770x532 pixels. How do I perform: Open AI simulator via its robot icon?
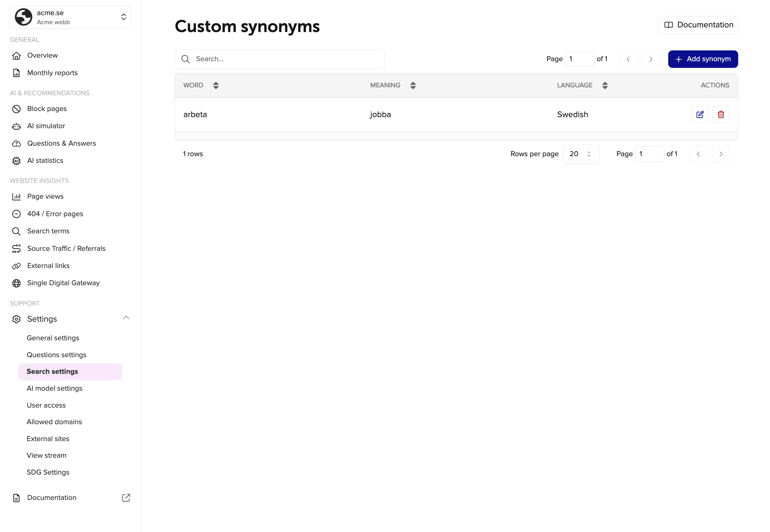click(x=16, y=126)
